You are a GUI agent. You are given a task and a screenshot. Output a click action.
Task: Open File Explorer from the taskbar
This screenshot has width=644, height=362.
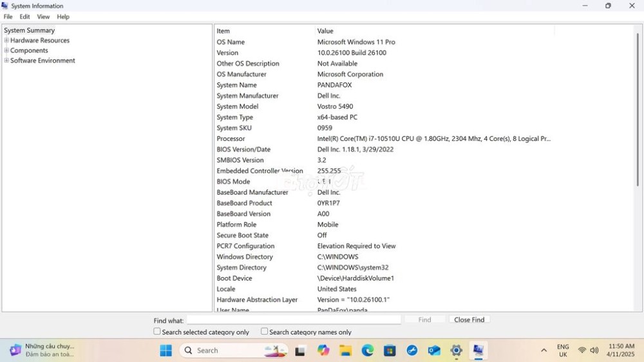tap(345, 350)
